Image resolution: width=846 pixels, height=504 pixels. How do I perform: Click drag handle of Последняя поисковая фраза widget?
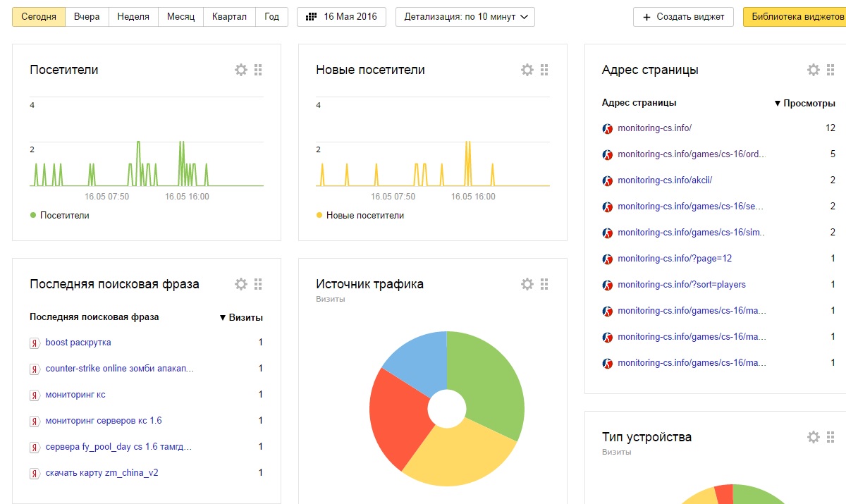258,284
